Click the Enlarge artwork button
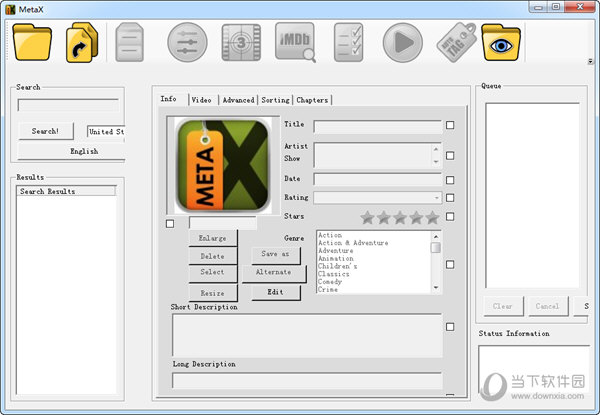This screenshot has height=415, width=600. coord(213,238)
